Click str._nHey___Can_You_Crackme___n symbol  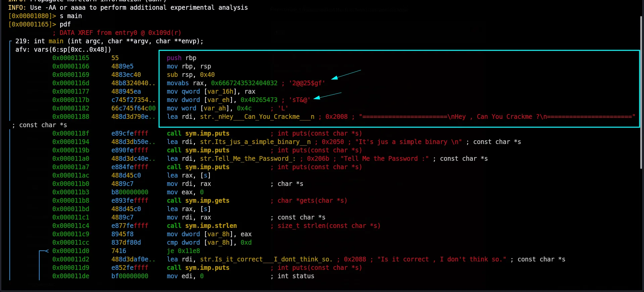[257, 117]
